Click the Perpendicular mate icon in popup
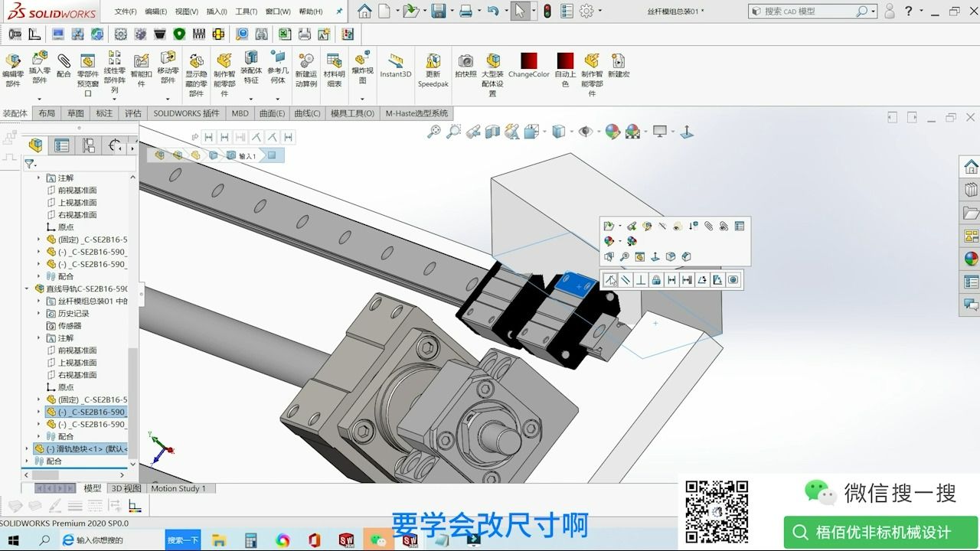The width and height of the screenshot is (980, 551). click(x=641, y=280)
